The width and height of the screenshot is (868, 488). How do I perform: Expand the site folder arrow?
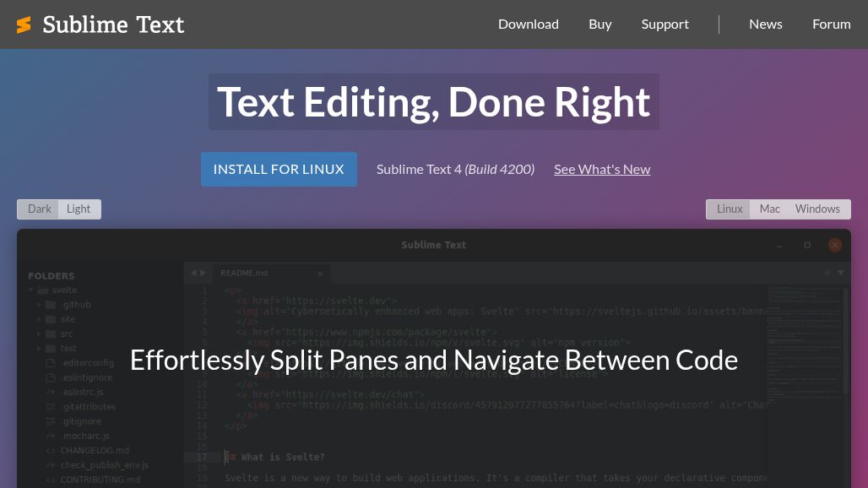[39, 319]
